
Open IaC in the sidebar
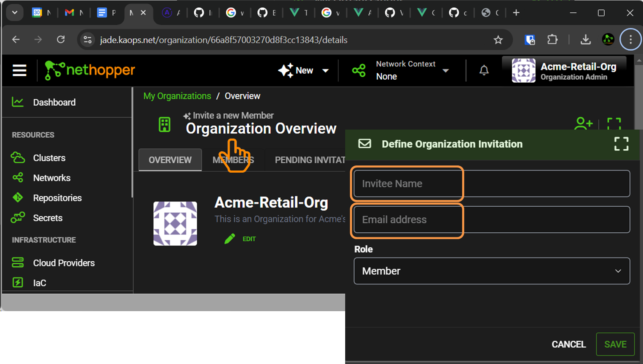[x=40, y=283]
